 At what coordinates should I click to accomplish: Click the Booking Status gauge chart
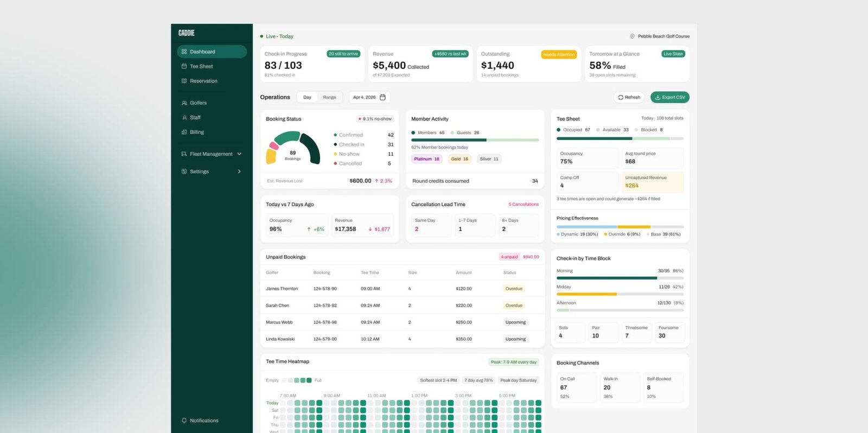(293, 148)
